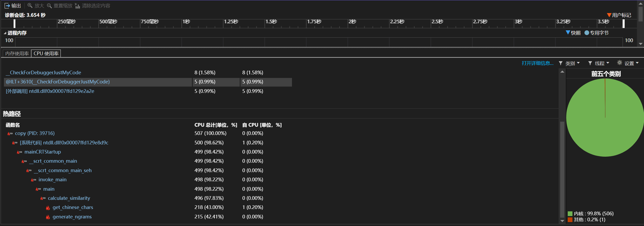Collapse the 进程内存 graph section
The height and width of the screenshot is (226, 644).
point(5,33)
